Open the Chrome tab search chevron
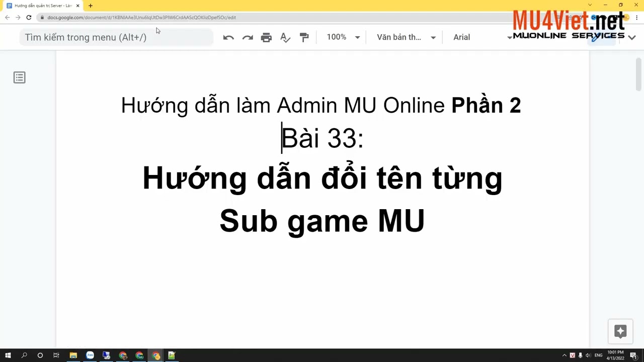 [x=590, y=5]
